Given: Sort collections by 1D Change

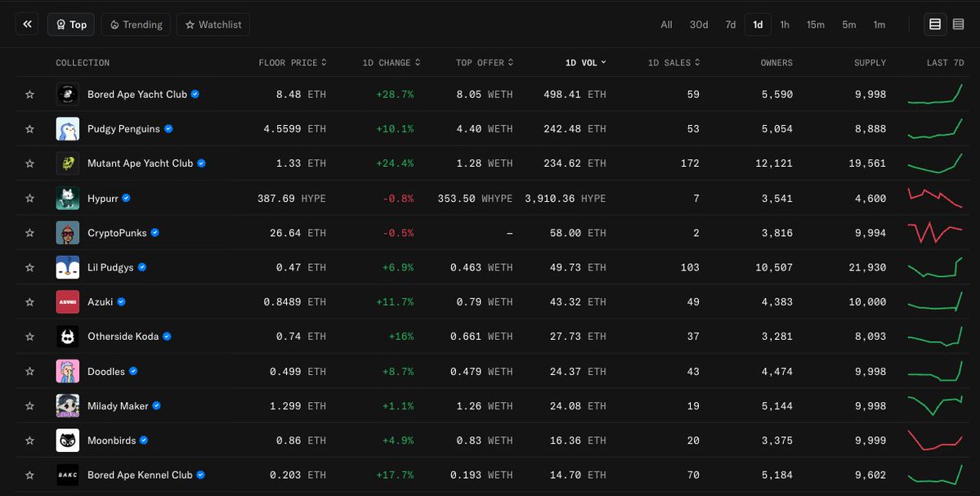Looking at the screenshot, I should pyautogui.click(x=392, y=62).
